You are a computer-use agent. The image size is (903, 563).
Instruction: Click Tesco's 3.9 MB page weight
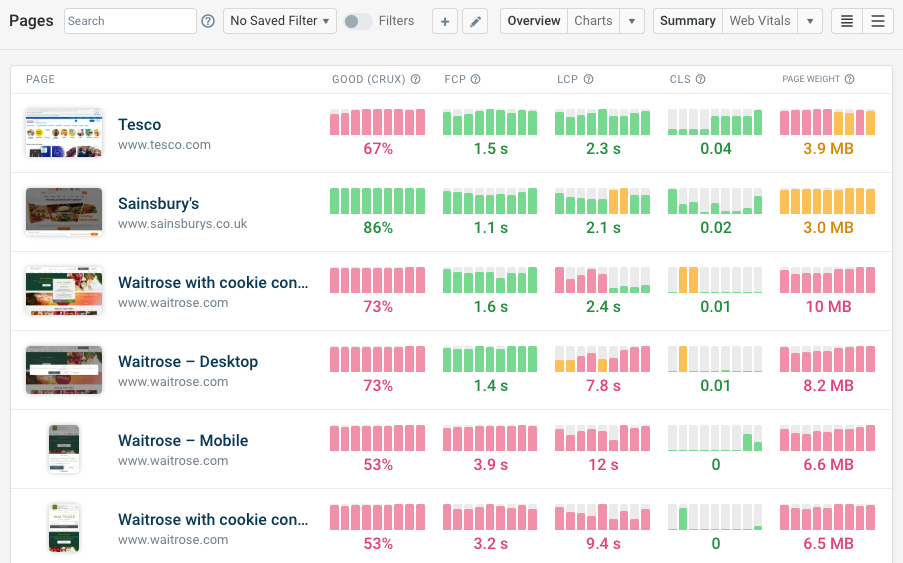[x=828, y=149]
